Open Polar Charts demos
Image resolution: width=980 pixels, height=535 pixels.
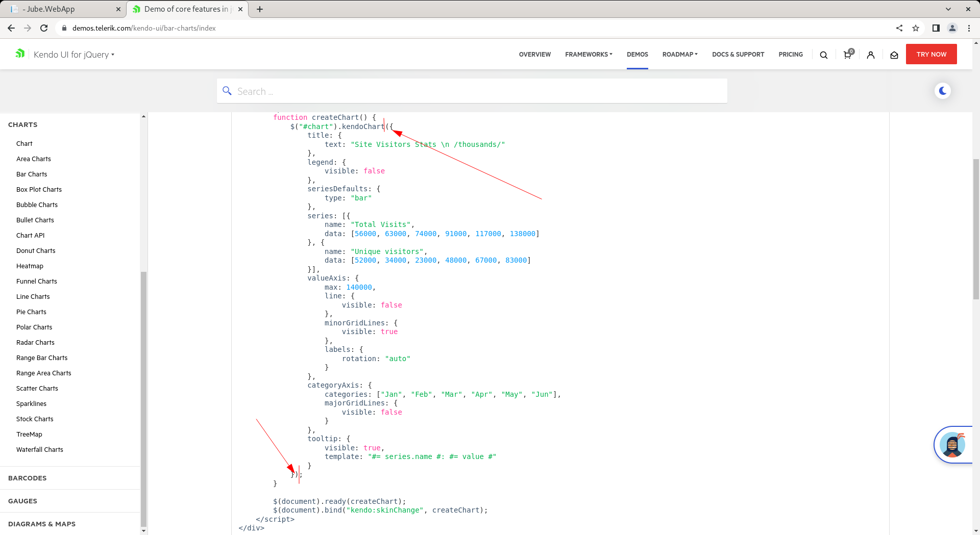tap(34, 327)
